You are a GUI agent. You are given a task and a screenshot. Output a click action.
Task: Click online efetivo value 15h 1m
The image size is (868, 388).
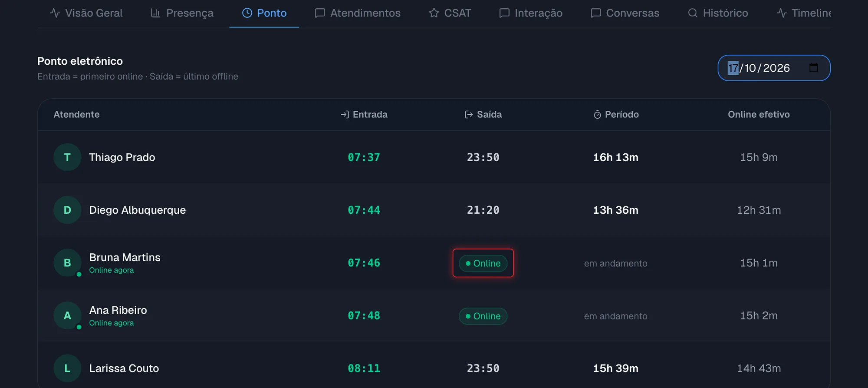tap(759, 263)
